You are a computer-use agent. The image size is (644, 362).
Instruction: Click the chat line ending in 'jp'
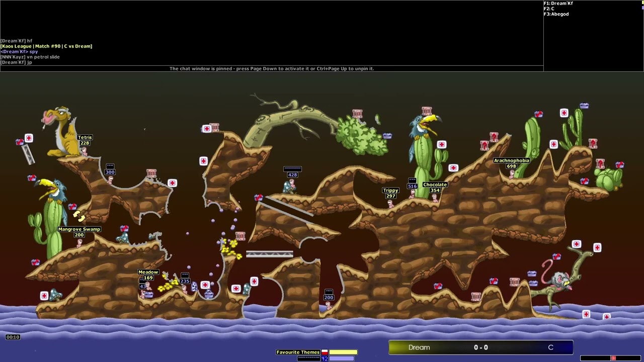pos(16,62)
